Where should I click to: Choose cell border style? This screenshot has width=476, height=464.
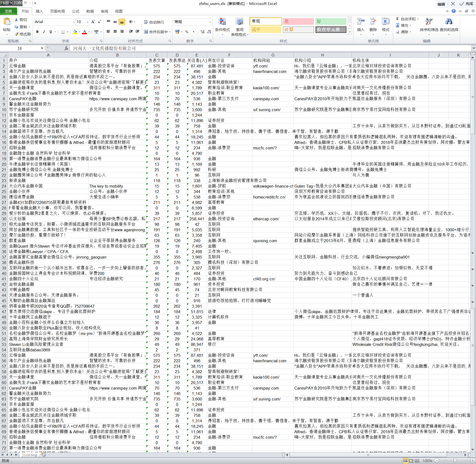click(x=63, y=32)
